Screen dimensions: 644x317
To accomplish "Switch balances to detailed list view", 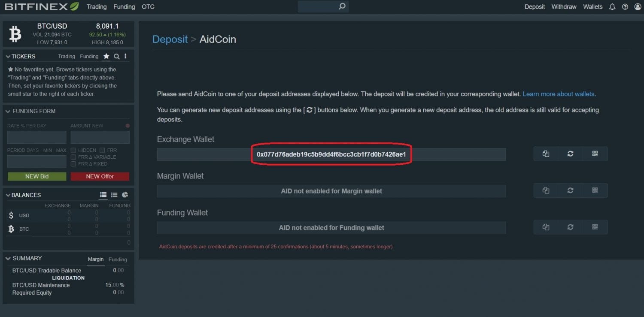I will [103, 195].
